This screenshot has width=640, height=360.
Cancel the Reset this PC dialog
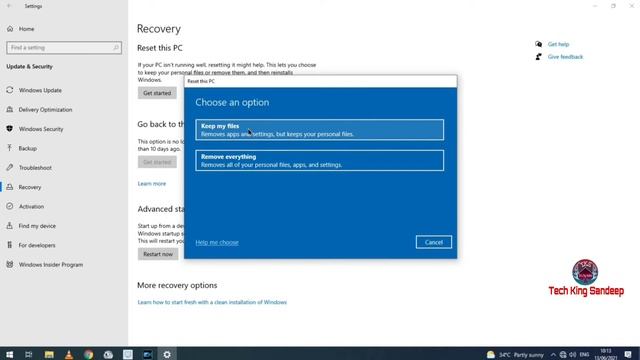pyautogui.click(x=433, y=242)
